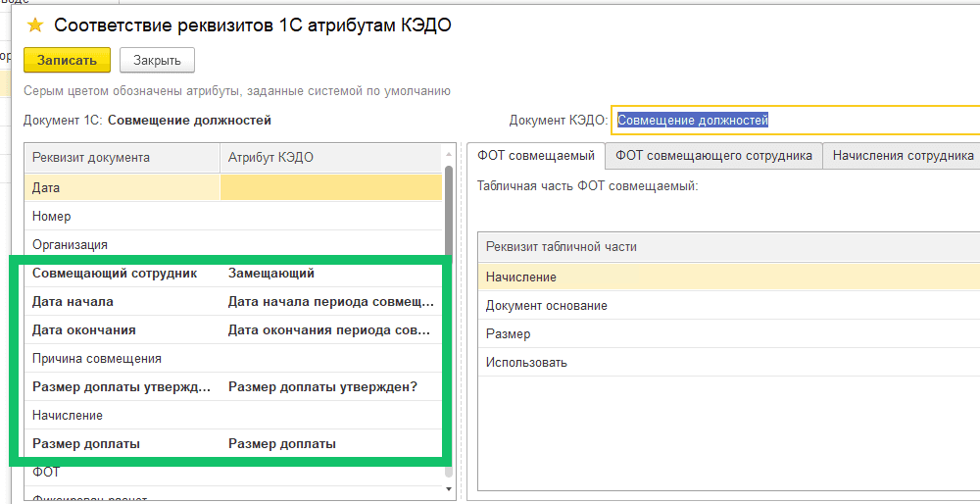
Task: Switch to ФОТ совмещаемый tab
Action: click(x=536, y=156)
